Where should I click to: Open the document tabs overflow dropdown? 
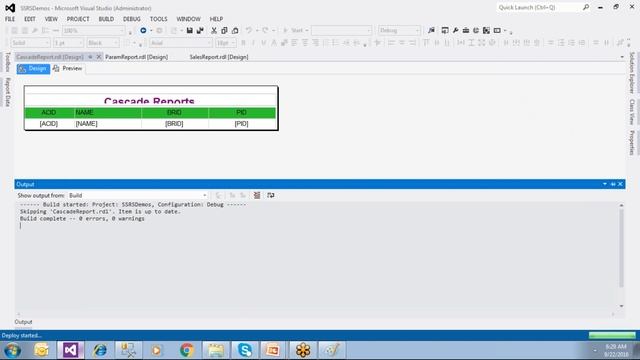[622, 57]
